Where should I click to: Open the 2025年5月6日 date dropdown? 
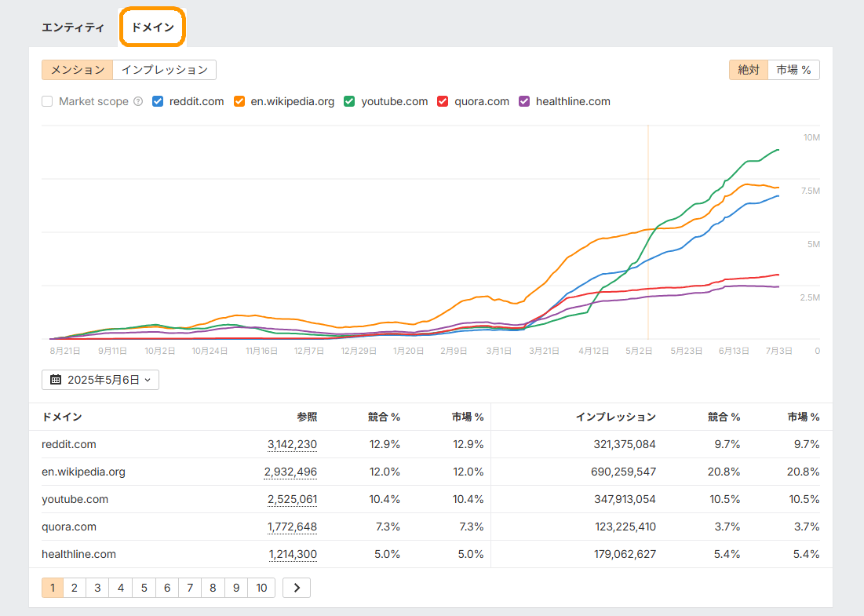pyautogui.click(x=100, y=380)
